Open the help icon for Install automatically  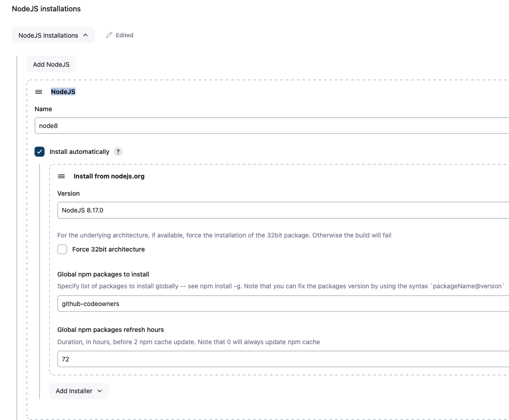pos(118,152)
